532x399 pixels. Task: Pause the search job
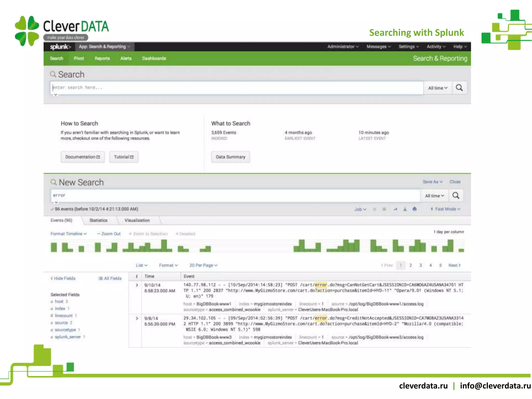375,209
